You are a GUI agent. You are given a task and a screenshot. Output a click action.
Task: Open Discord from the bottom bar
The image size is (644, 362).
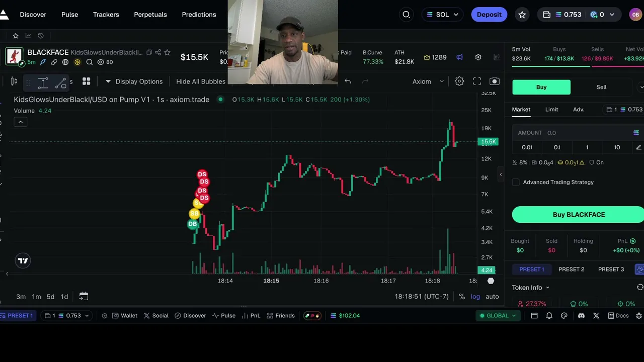tap(581, 316)
